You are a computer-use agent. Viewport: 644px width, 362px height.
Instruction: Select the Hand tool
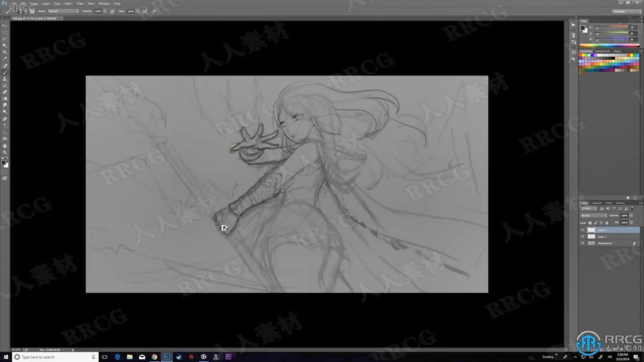(x=5, y=146)
